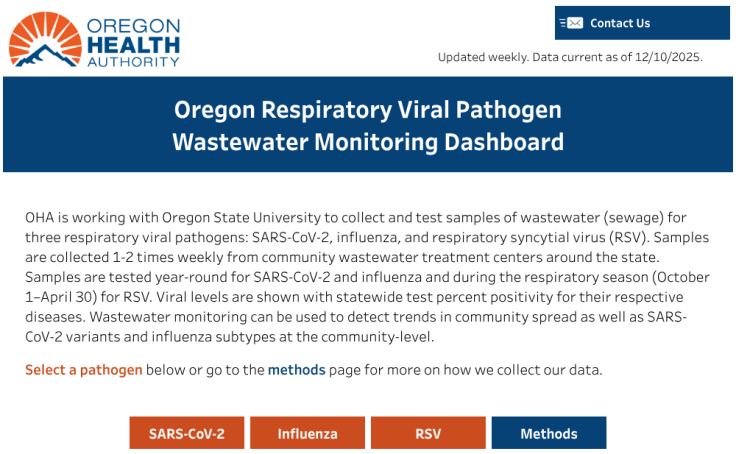The height and width of the screenshot is (454, 736).
Task: Switch to the Influenza pathogen view
Action: (307, 433)
